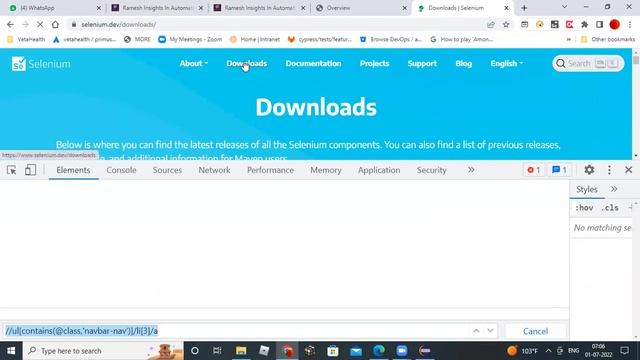
Task: Open the Security tab
Action: pos(431,170)
